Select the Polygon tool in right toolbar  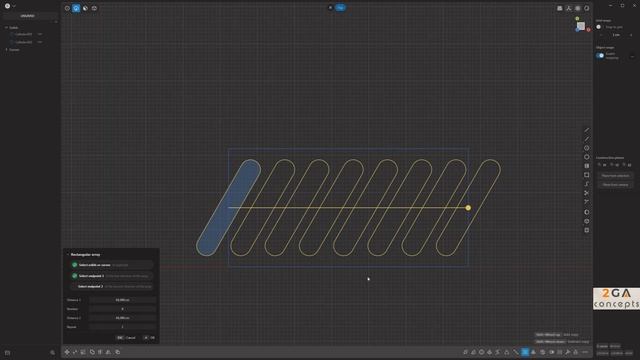[587, 157]
